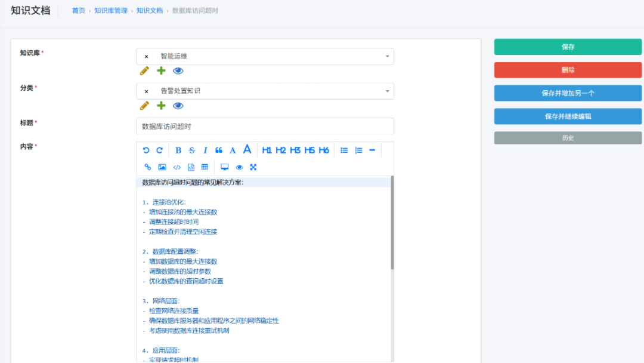Edit the selected 知识库 with the pencil icon
Viewport: 644px width, 363px height.
tap(144, 70)
